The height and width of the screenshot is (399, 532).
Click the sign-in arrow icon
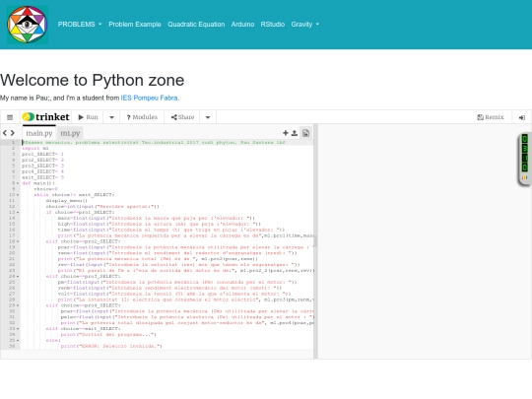[x=522, y=117]
